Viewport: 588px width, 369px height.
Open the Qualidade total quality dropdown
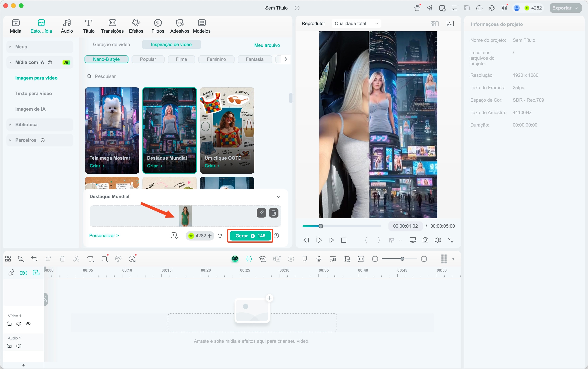(x=356, y=24)
